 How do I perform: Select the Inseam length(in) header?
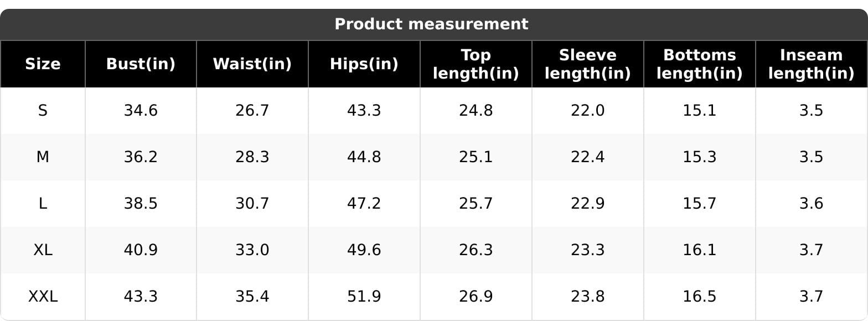coord(812,64)
